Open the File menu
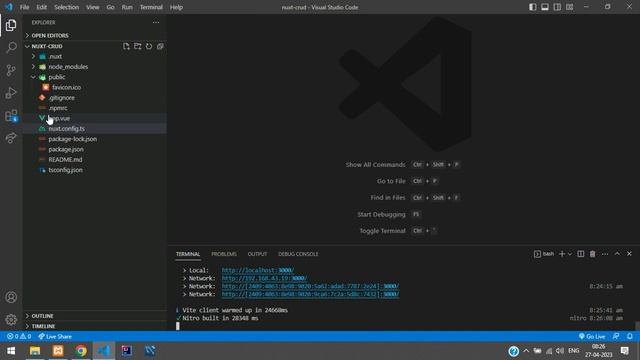This screenshot has height=360, width=640. point(24,7)
